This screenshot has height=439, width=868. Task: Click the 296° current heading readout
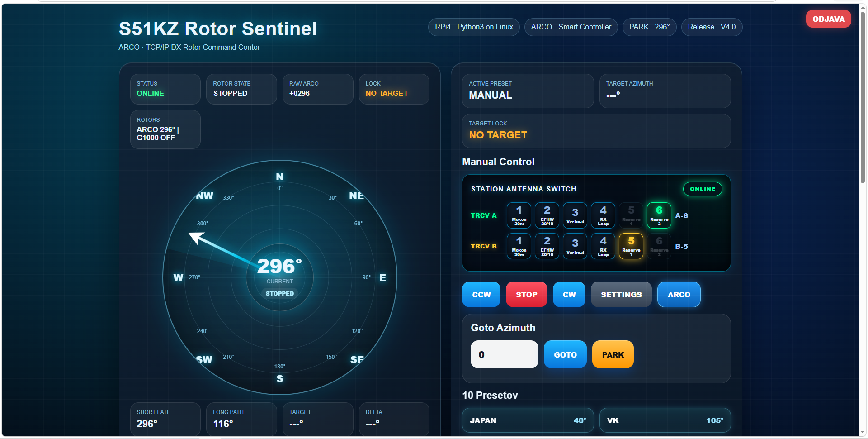279,266
